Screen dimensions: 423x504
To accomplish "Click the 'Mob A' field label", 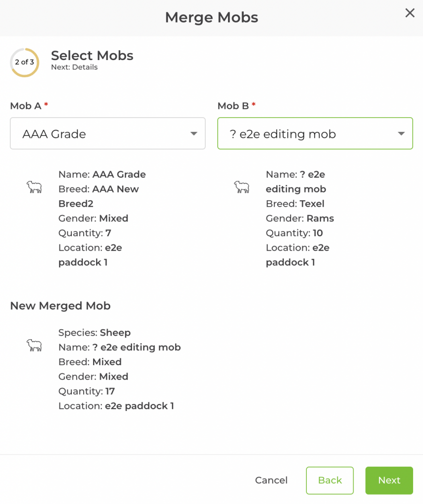I will (x=26, y=106).
